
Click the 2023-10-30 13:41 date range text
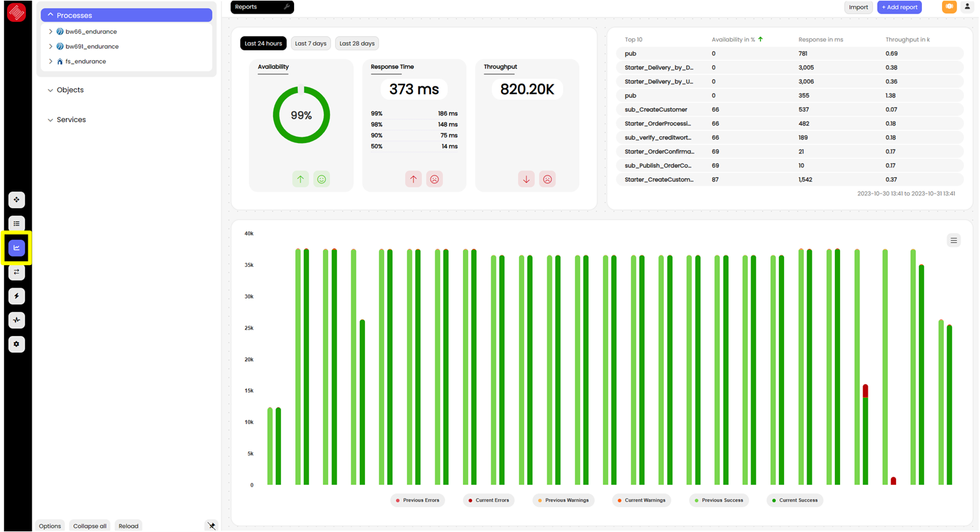[906, 193]
